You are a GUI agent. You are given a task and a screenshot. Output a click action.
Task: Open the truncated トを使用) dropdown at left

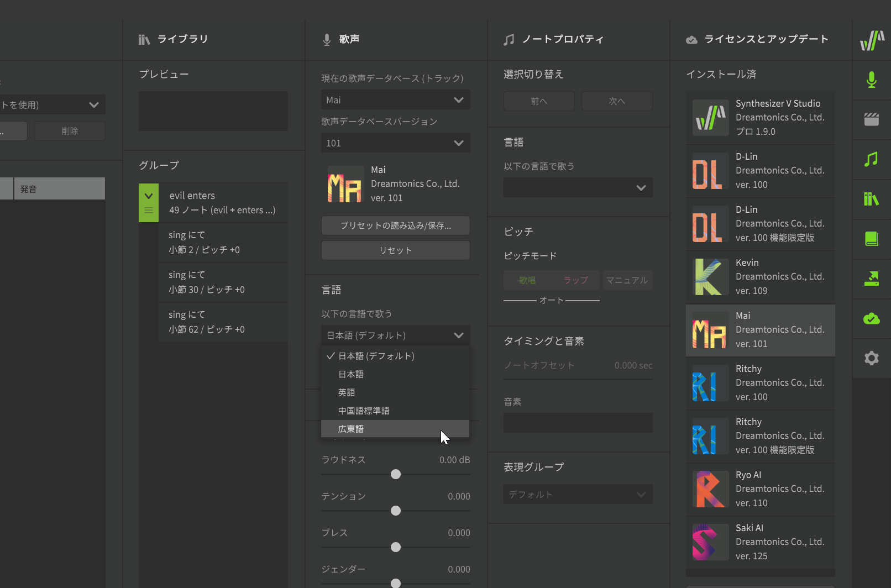pos(53,104)
